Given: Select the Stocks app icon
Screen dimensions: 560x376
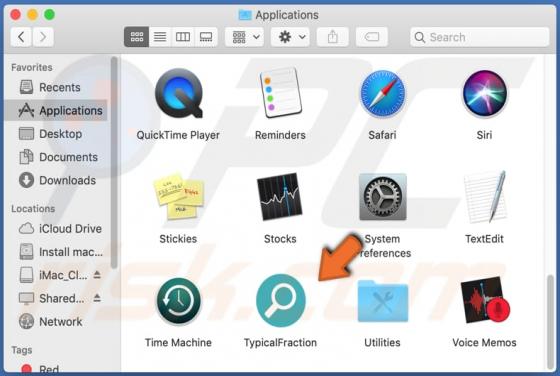Looking at the screenshot, I should [280, 197].
